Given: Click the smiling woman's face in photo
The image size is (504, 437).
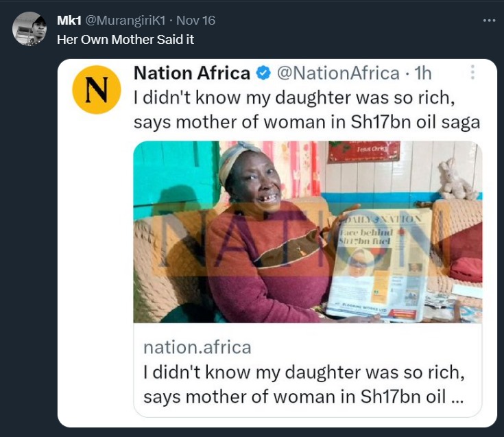Looking at the screenshot, I should tap(257, 183).
